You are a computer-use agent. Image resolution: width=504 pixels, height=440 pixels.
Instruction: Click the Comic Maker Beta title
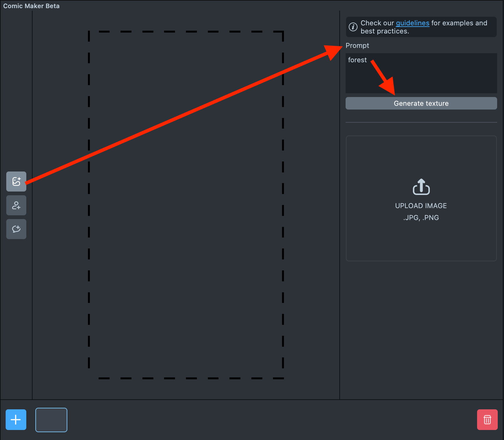point(31,6)
